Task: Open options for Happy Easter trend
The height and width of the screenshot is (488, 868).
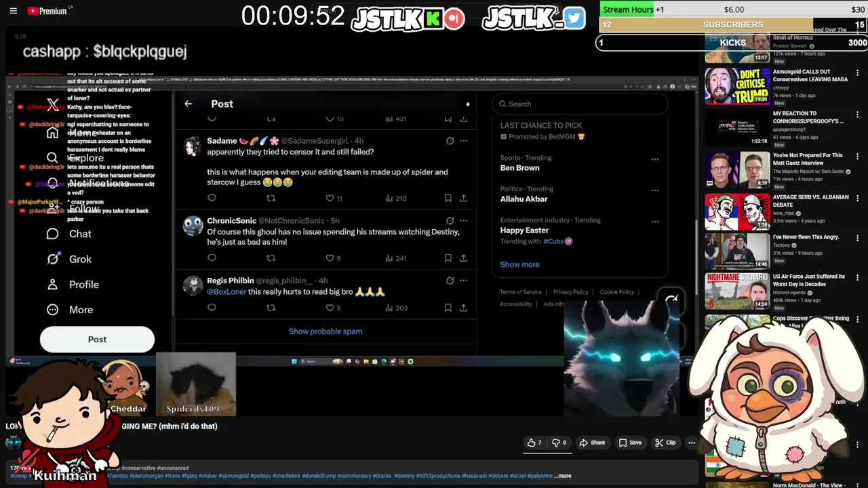Action: point(655,222)
